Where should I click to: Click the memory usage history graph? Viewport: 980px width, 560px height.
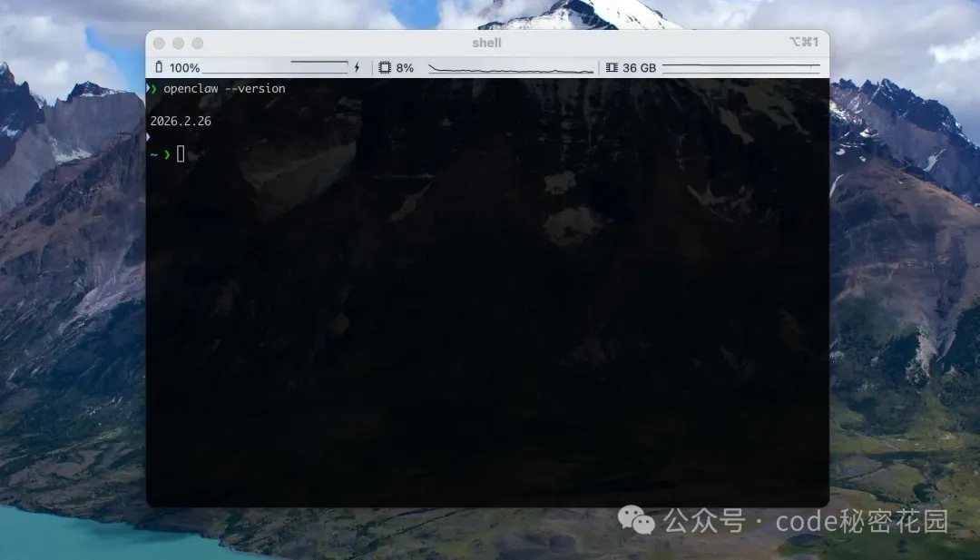tap(740, 68)
